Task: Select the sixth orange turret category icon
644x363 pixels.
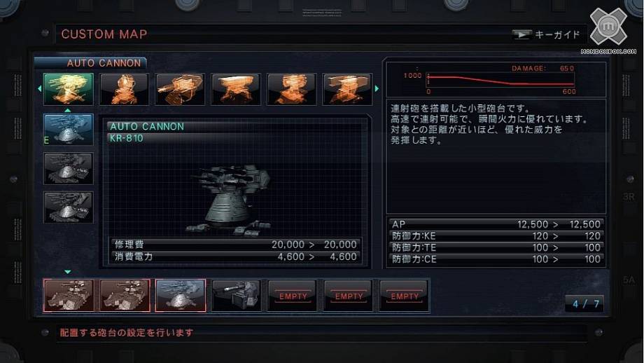Action: click(347, 89)
